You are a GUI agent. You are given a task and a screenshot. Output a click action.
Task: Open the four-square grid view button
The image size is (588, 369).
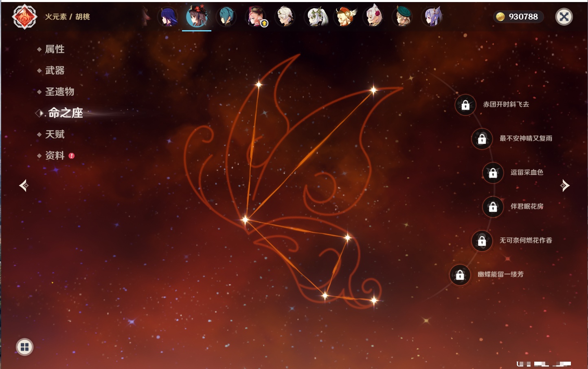tap(24, 347)
